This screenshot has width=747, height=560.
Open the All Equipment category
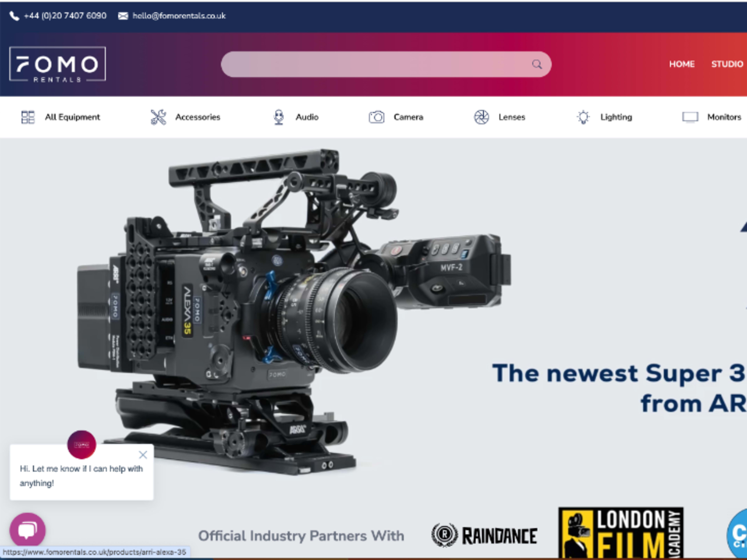pos(72,117)
